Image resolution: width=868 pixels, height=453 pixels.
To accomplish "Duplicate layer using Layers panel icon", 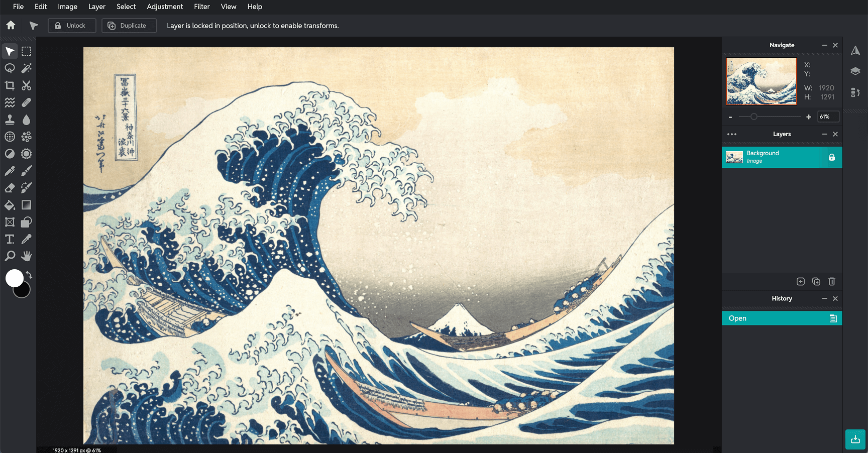I will pos(816,281).
